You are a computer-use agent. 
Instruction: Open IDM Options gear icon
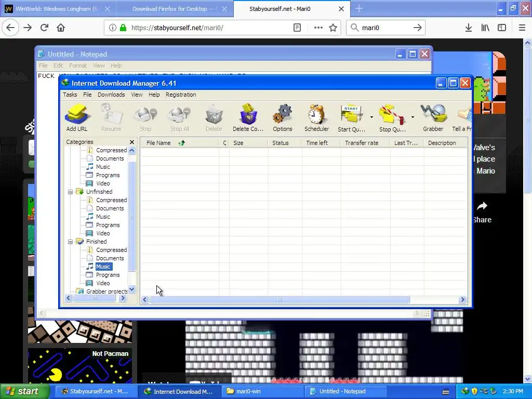282,117
